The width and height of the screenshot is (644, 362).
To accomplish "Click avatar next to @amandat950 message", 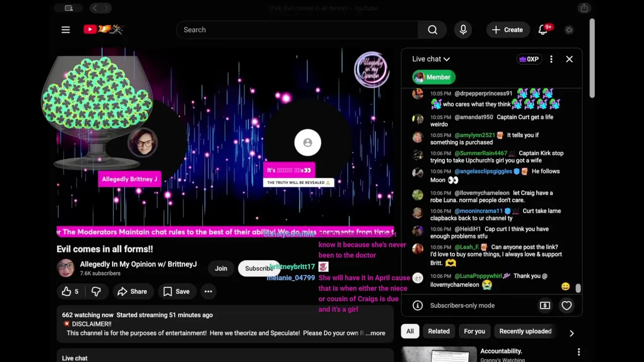I will (418, 119).
